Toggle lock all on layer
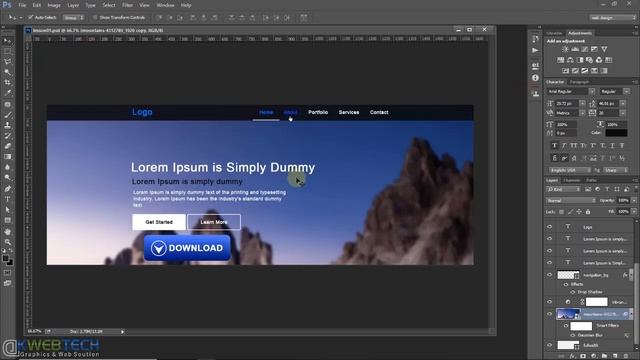This screenshot has height=360, width=640. 588,212
